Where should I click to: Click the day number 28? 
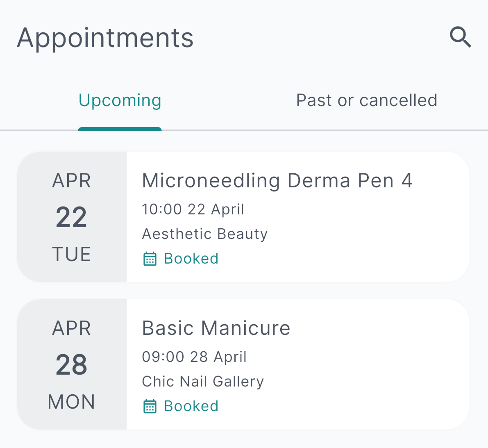[71, 365]
